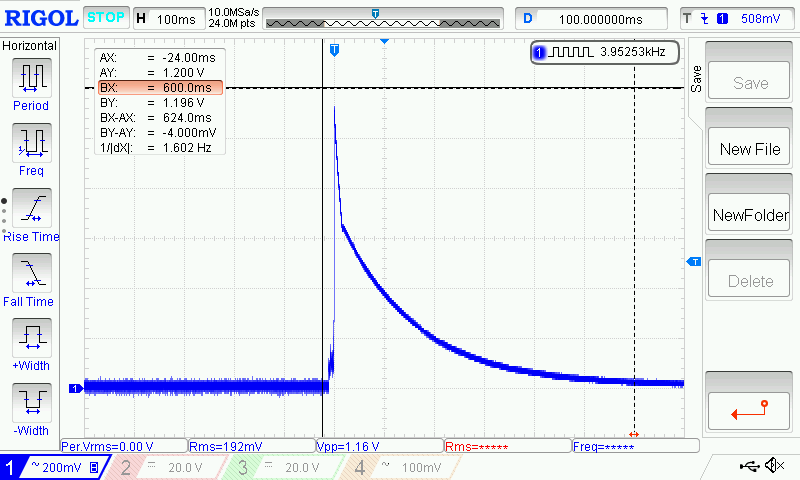This screenshot has width=800, height=480.
Task: Choose the Fall Time measurement icon
Action: click(31, 273)
